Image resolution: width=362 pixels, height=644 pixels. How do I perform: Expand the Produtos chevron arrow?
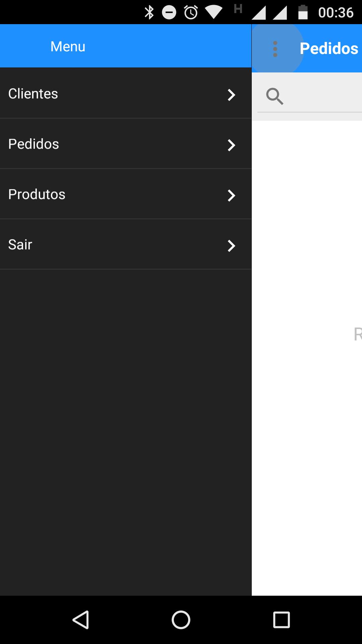click(x=231, y=196)
